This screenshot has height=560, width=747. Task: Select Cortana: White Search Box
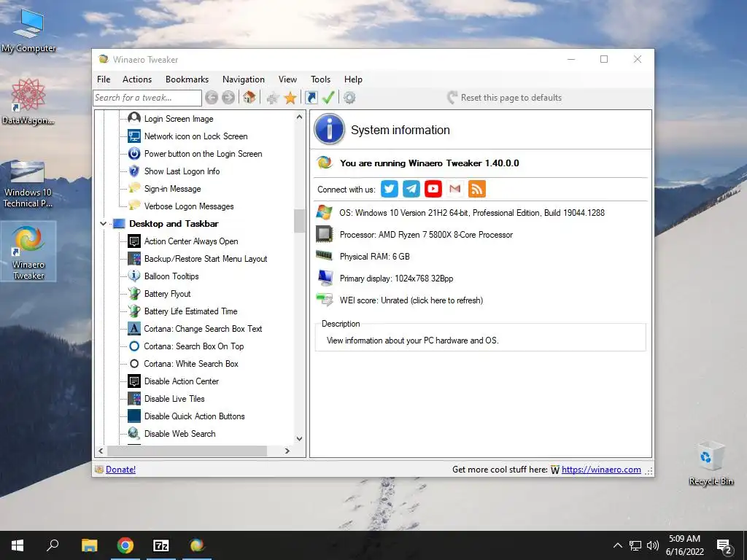point(191,364)
